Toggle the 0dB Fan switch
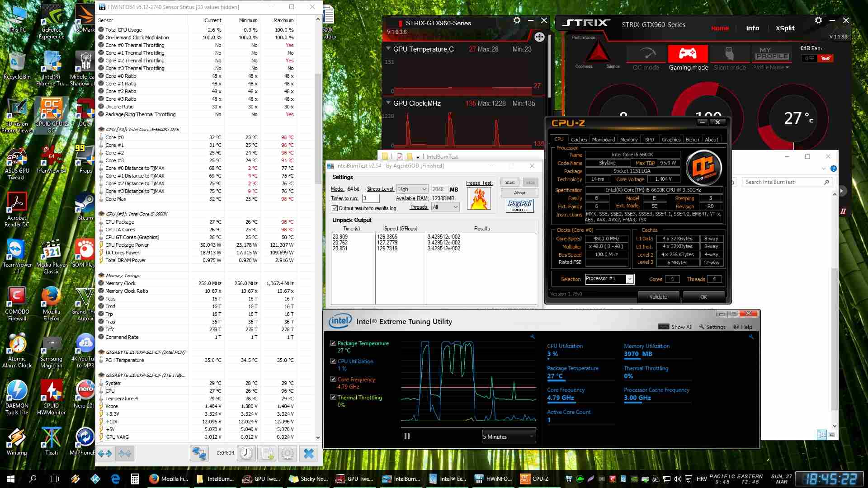This screenshot has width=868, height=488. pyautogui.click(x=817, y=58)
